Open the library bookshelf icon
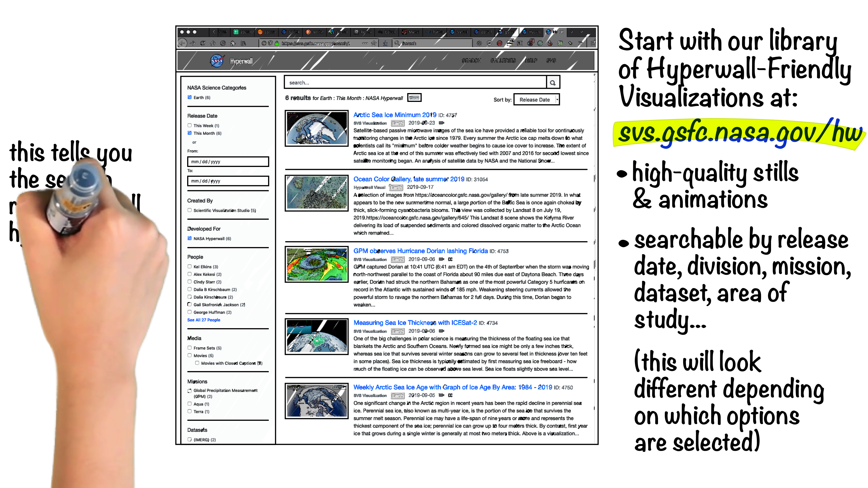The height and width of the screenshot is (488, 868). (243, 43)
